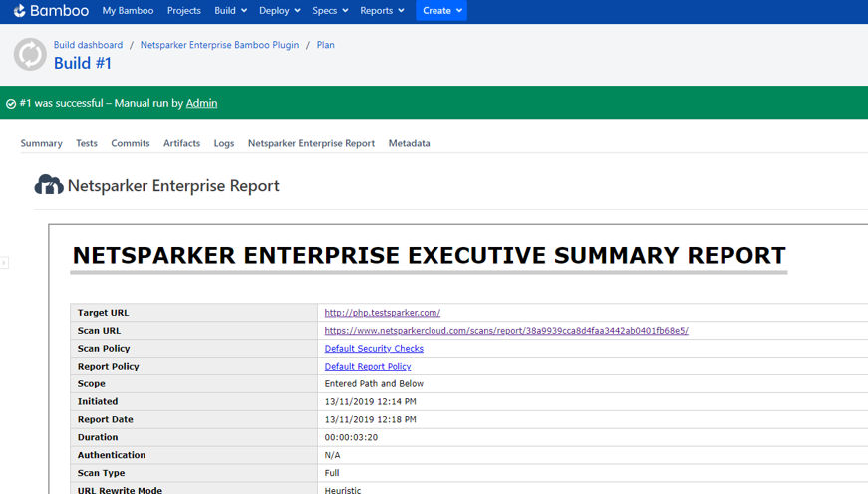Screen dimensions: 868x494
Task: Open the Projects menu item
Action: pyautogui.click(x=183, y=11)
